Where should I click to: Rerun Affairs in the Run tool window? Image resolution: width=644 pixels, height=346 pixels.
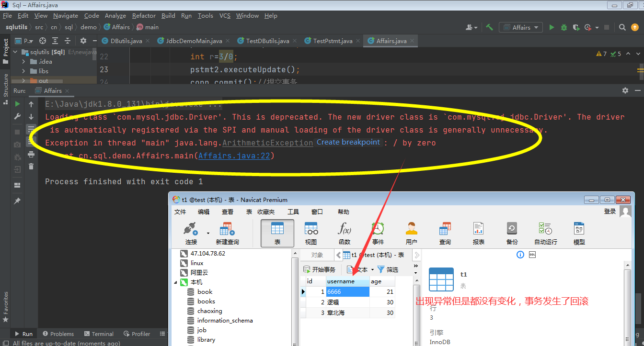coord(17,104)
